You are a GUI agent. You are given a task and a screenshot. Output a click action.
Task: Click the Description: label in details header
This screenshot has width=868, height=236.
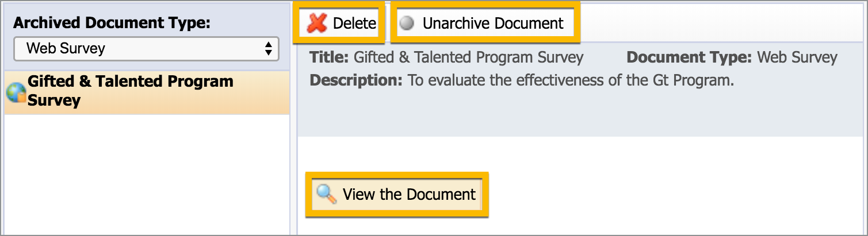click(x=356, y=80)
